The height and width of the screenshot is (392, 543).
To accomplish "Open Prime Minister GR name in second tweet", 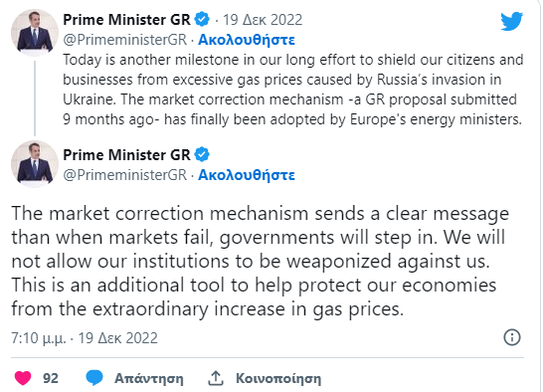I will coord(126,154).
